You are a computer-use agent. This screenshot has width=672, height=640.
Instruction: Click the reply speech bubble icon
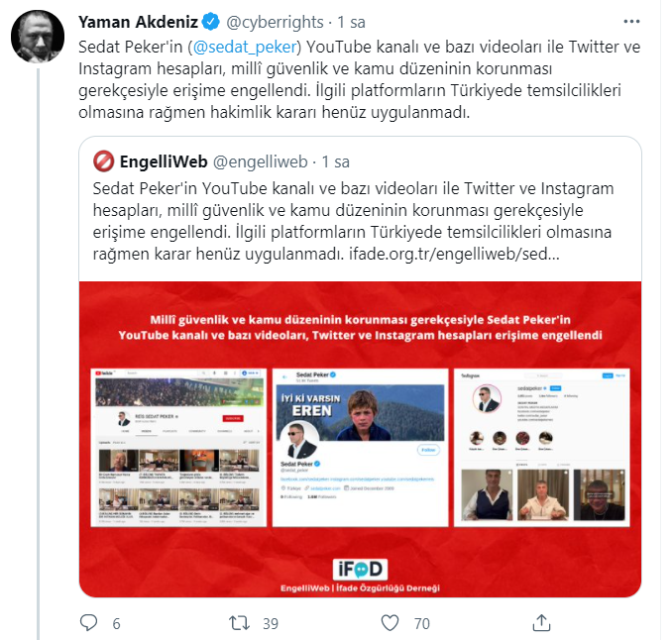pyautogui.click(x=89, y=623)
